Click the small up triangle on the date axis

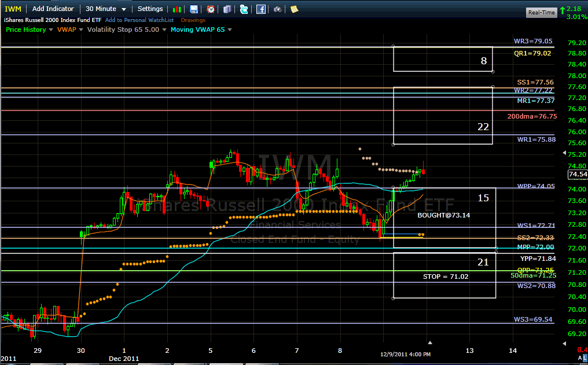430,342
